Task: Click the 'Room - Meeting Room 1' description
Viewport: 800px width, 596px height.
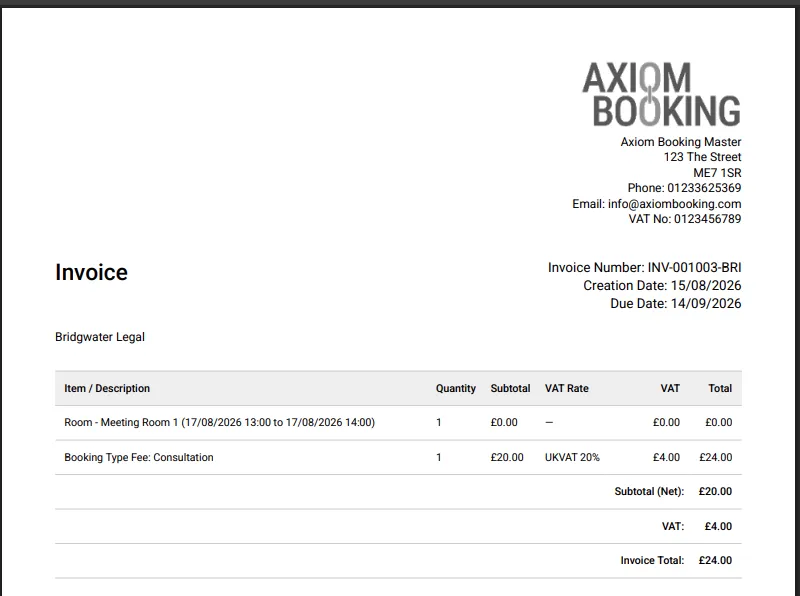Action: point(219,423)
